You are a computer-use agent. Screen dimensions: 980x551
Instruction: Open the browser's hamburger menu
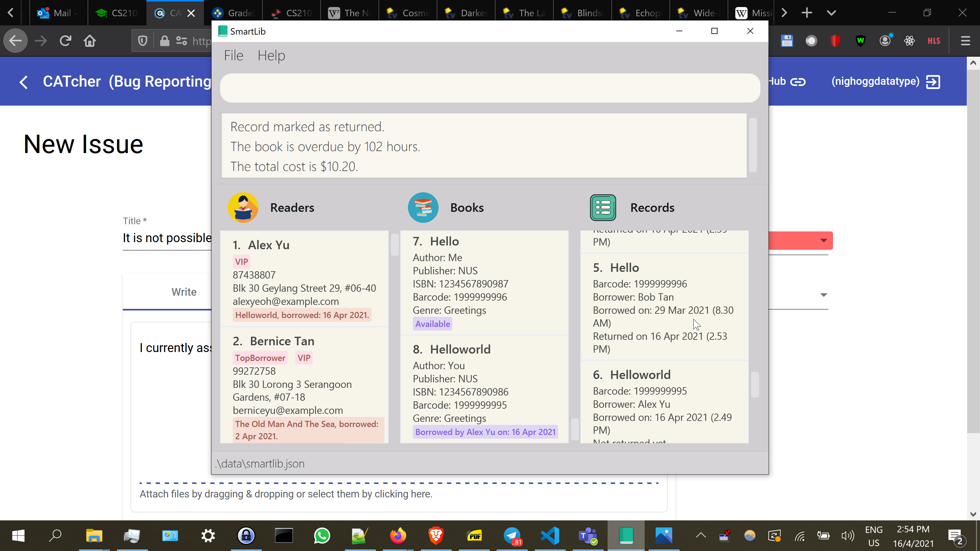pyautogui.click(x=965, y=41)
